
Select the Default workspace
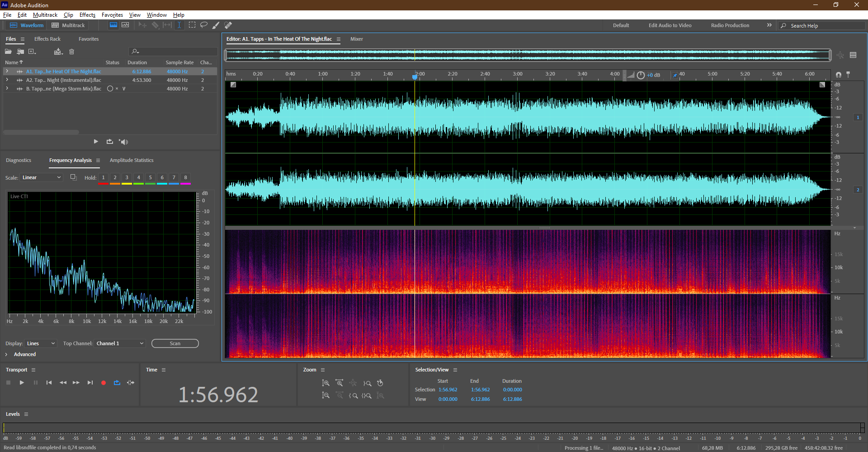tap(621, 25)
